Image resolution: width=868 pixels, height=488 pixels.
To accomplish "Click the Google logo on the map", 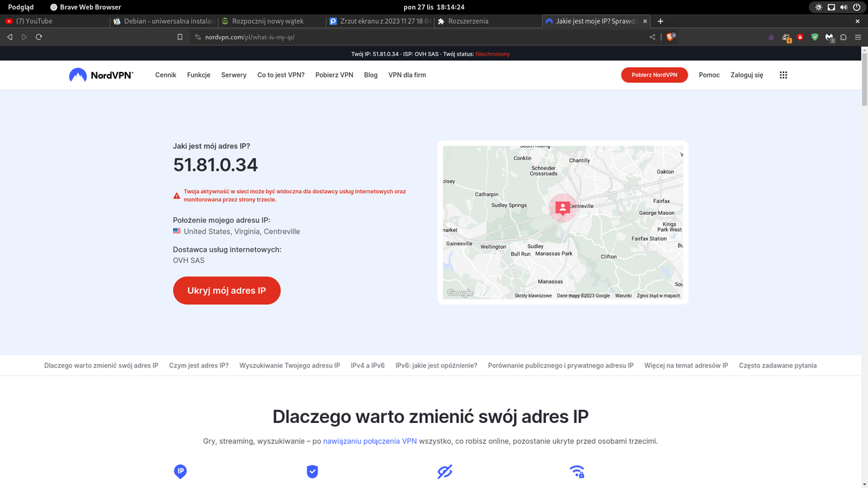I will pos(460,293).
